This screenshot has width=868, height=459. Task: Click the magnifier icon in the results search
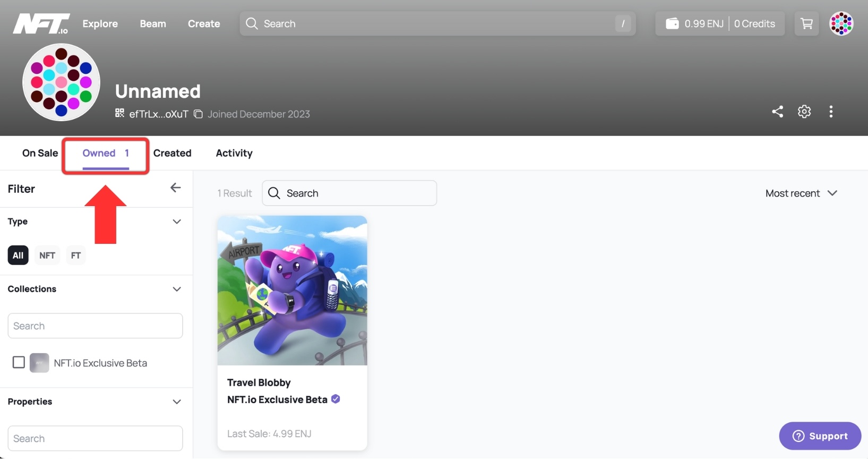[274, 193]
